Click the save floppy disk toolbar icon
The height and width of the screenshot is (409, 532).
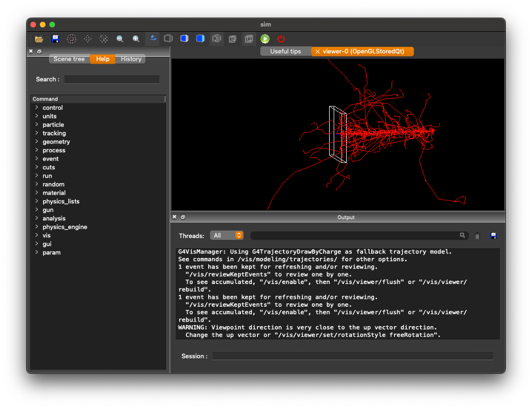point(55,39)
